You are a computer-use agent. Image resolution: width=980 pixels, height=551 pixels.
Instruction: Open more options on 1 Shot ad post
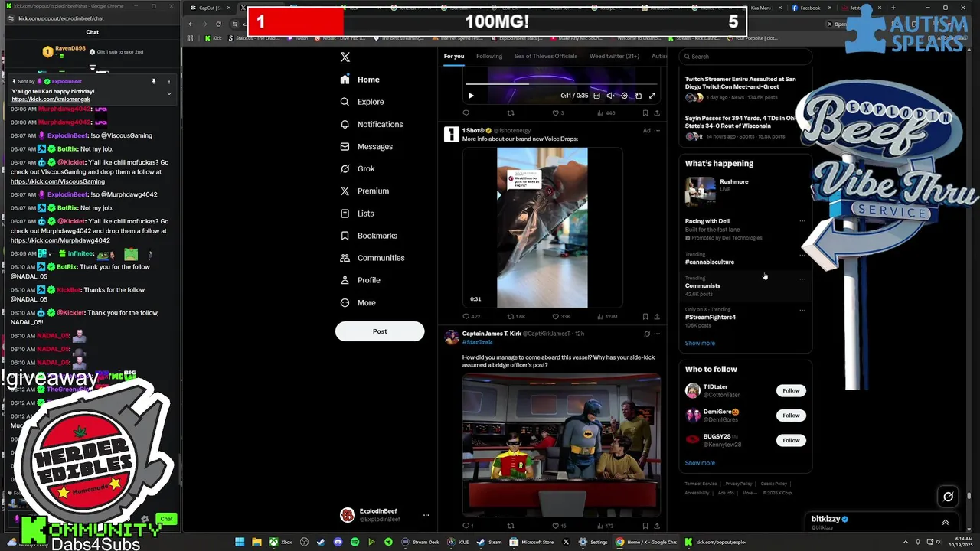657,131
